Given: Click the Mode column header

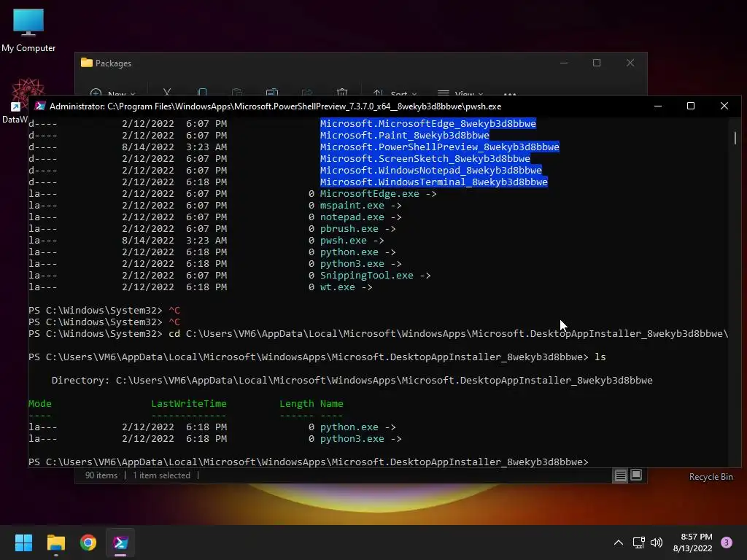Looking at the screenshot, I should click(40, 403).
